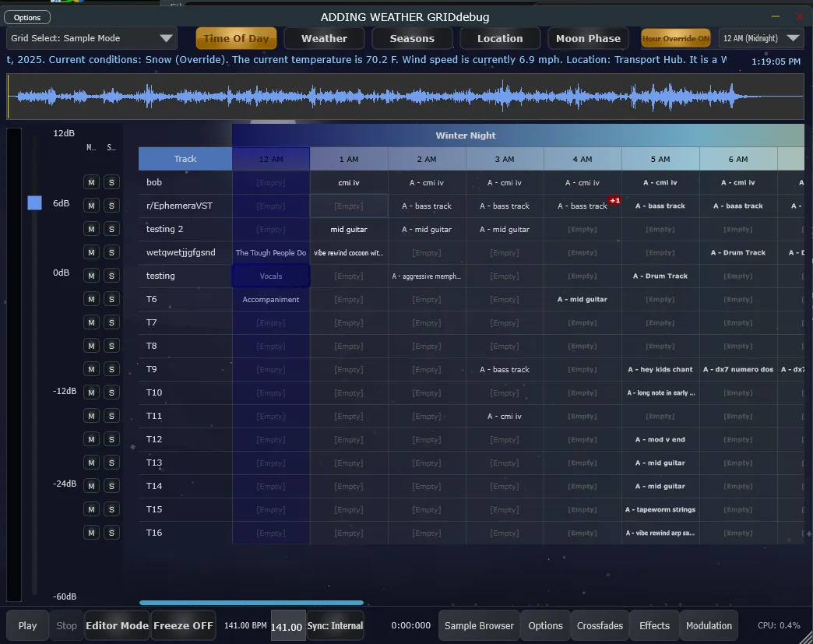Screen dimensions: 813x644
Task: Mute the T9 track
Action: pos(91,369)
